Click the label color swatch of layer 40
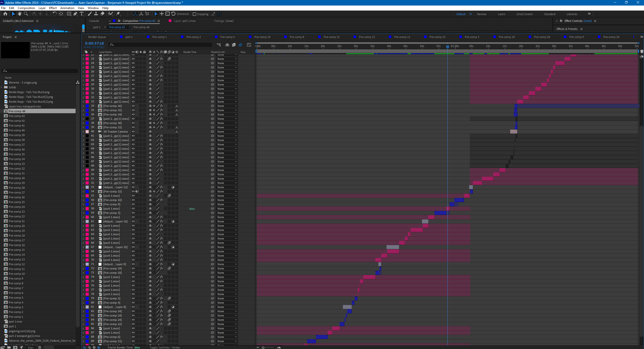644x349 pixels. [x=87, y=132]
